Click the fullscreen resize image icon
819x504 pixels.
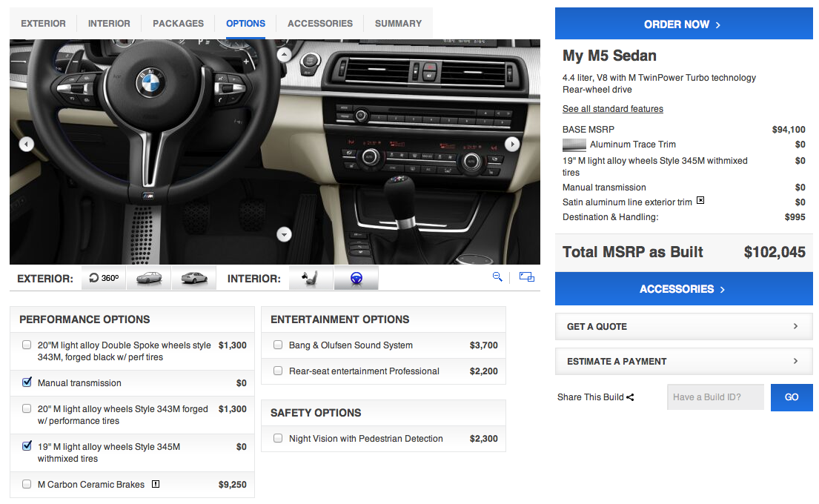[527, 277]
